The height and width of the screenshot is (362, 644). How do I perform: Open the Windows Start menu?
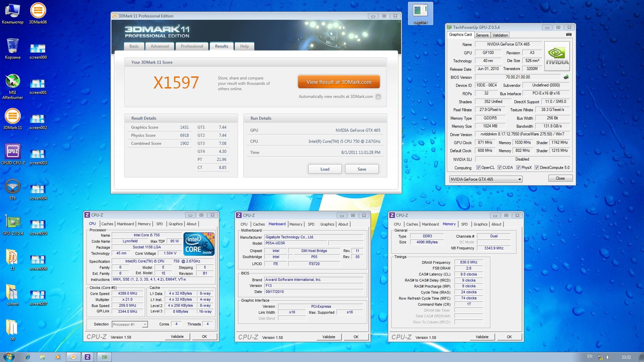coord(8,357)
